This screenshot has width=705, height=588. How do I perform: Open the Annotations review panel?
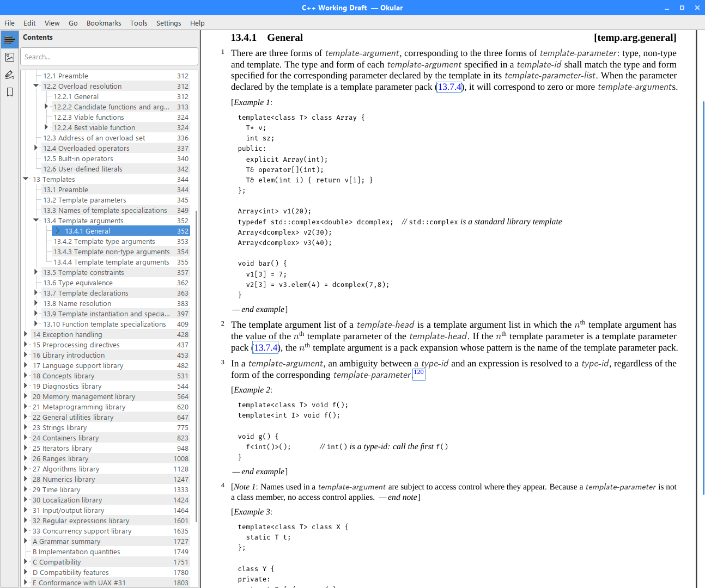[9, 75]
